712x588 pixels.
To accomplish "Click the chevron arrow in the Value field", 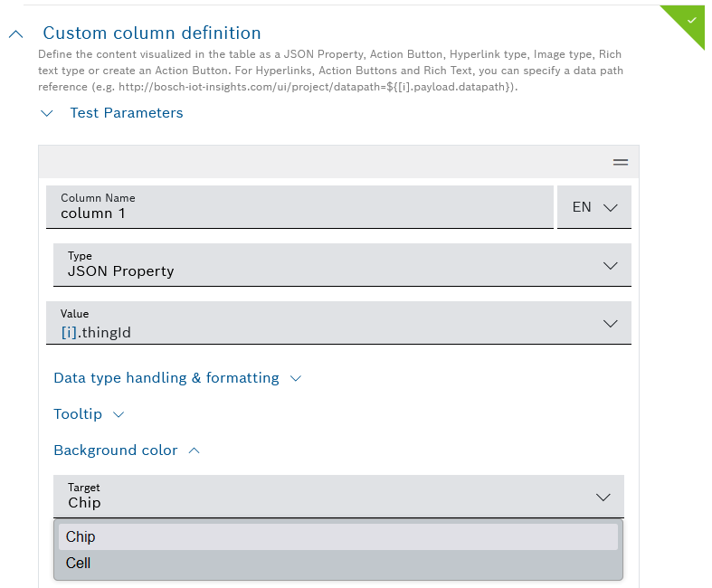I will [x=610, y=323].
